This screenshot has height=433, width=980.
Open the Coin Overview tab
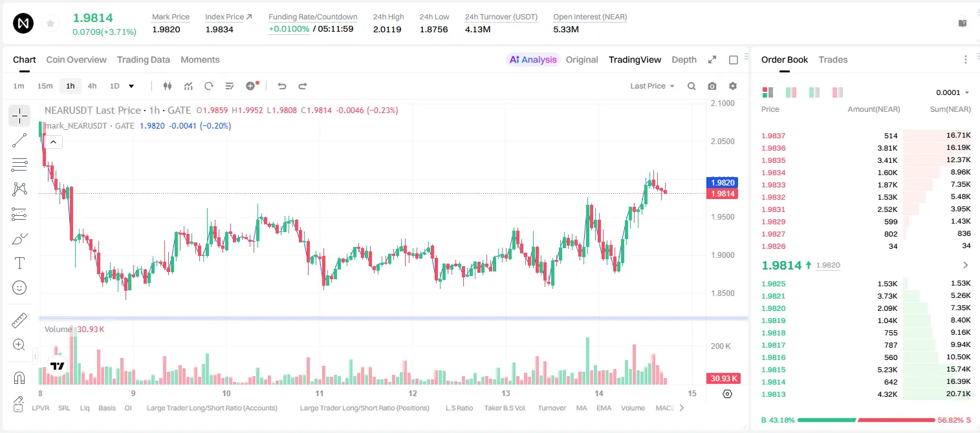(76, 59)
